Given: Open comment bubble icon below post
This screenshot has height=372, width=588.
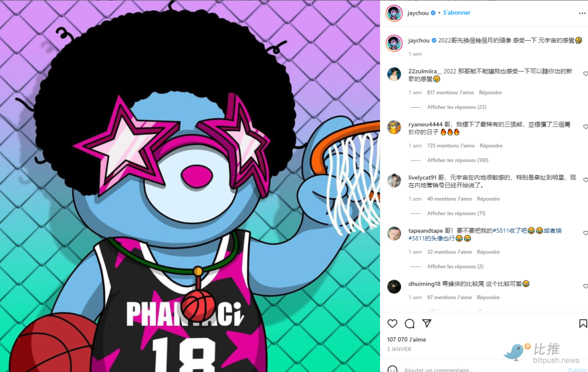Looking at the screenshot, I should click(409, 323).
